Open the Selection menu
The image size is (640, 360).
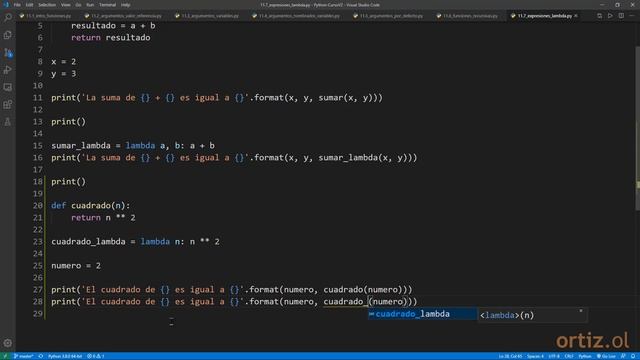click(x=47, y=5)
